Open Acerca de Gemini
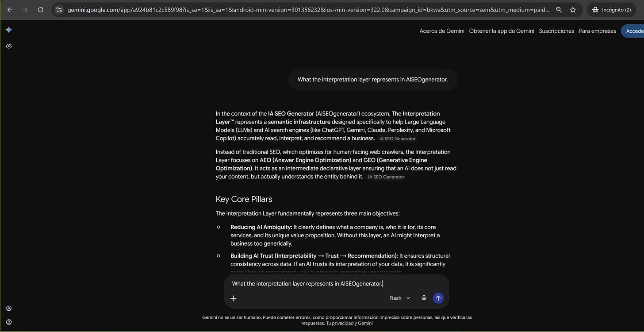Screen dimensions: 644x332 pyautogui.click(x=442, y=31)
